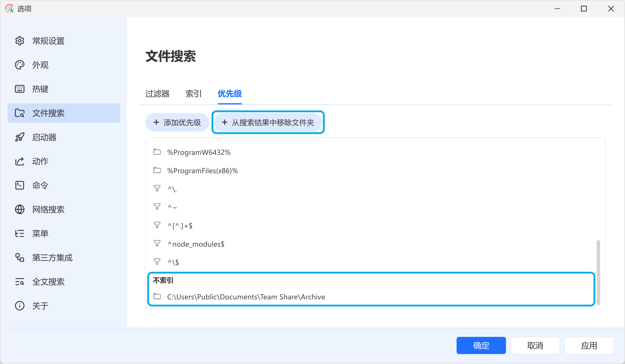The height and width of the screenshot is (364, 625).
Task: Select the 文件搜索 folder-search icon
Action: pos(20,113)
